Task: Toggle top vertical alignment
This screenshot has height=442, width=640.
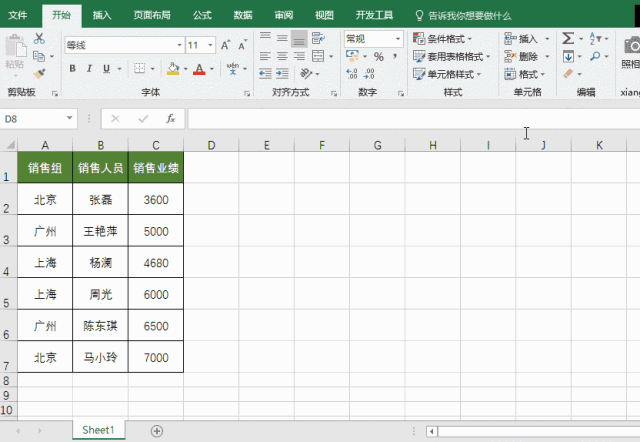Action: (265, 38)
